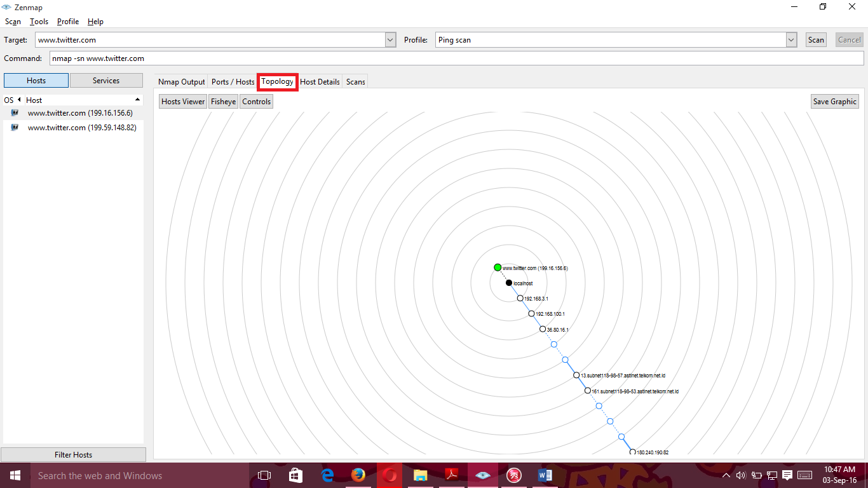Open File Explorer from the taskbar

(420, 475)
